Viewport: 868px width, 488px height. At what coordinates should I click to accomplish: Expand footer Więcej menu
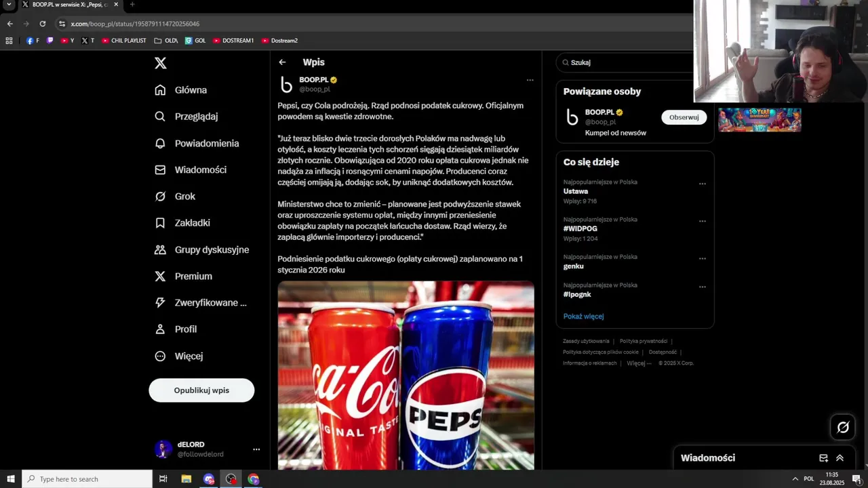coord(639,363)
